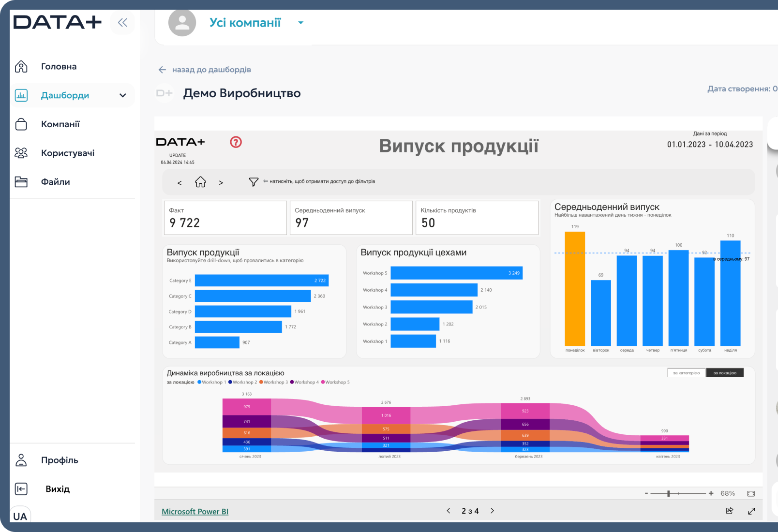Open filters with the funnel icon
Image resolution: width=778 pixels, height=532 pixels.
[x=254, y=182]
